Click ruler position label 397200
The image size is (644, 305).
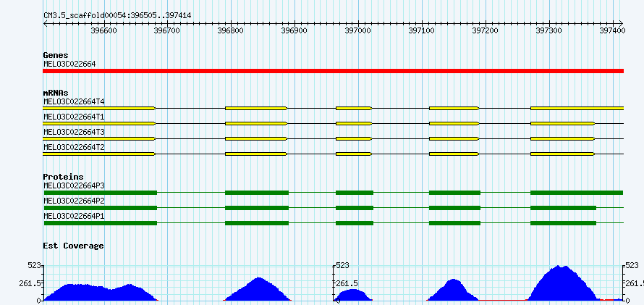(x=486, y=31)
